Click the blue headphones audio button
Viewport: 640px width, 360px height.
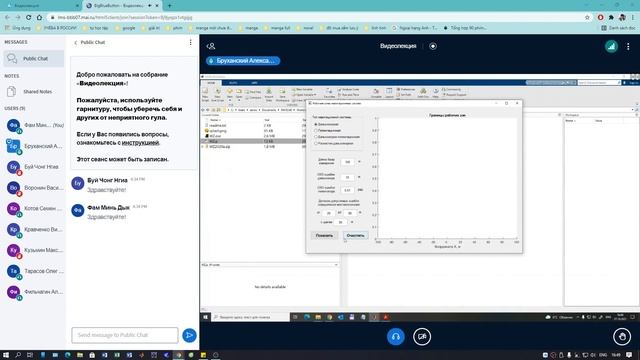[396, 337]
